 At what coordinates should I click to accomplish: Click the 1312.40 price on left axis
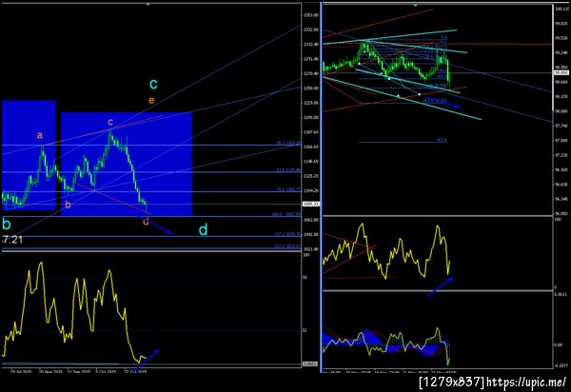click(x=311, y=44)
